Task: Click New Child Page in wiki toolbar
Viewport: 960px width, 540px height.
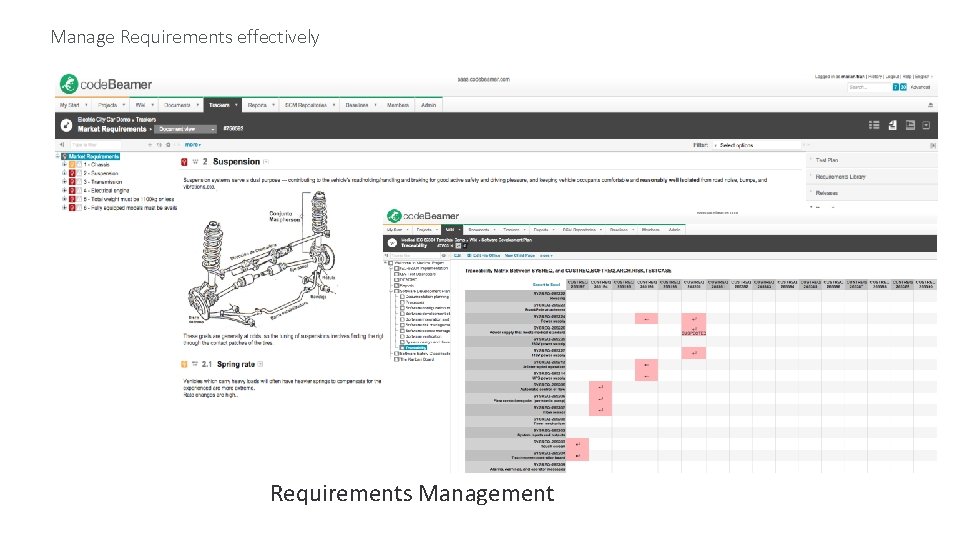Action: (520, 255)
